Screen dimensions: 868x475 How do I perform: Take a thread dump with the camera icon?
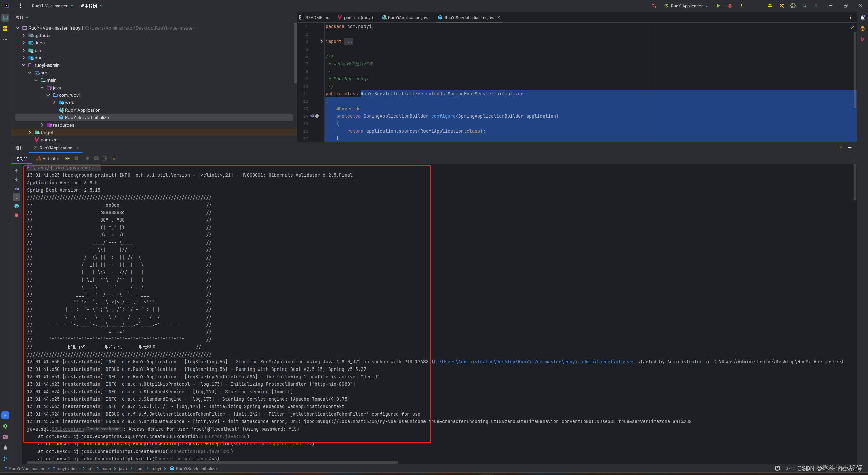(x=96, y=158)
